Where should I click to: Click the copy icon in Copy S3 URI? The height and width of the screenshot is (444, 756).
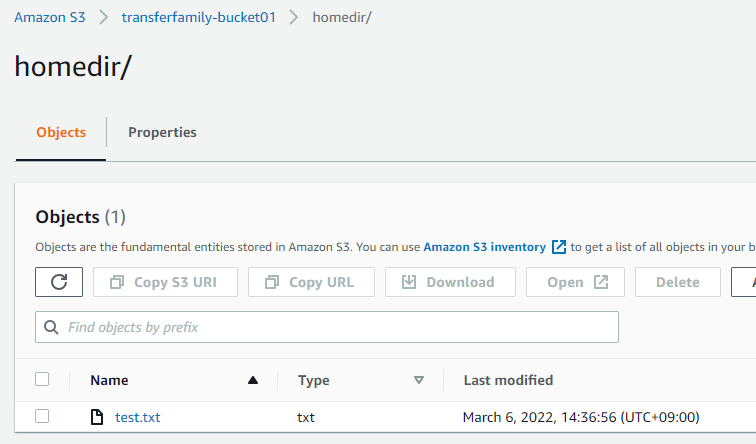(x=116, y=282)
